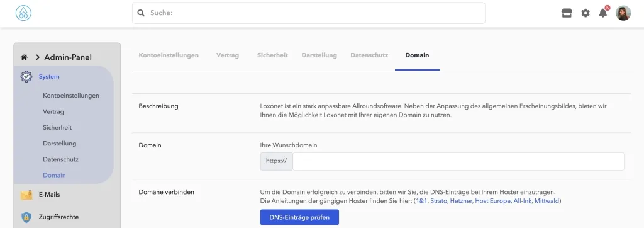Go to the home icon in the sidebar
Viewport: 644px width, 228px height.
[x=25, y=57]
